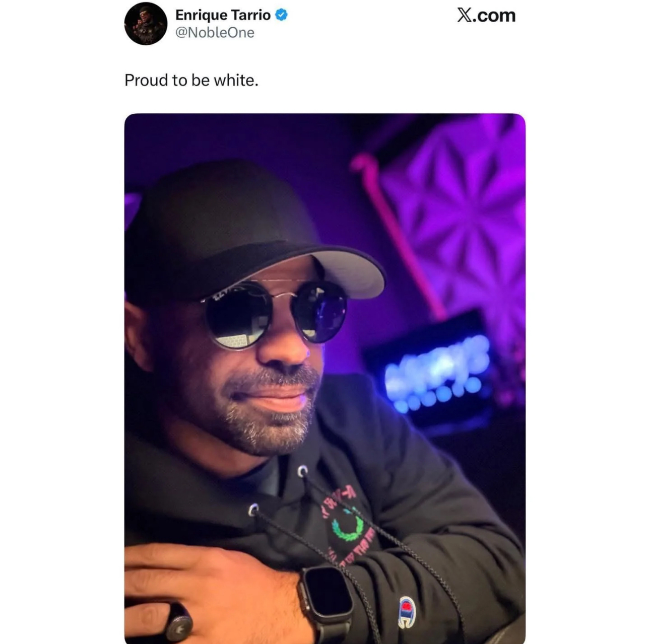This screenshot has height=644, width=650.
Task: Click the upper hoodie drawstring eyelet
Action: (x=302, y=472)
